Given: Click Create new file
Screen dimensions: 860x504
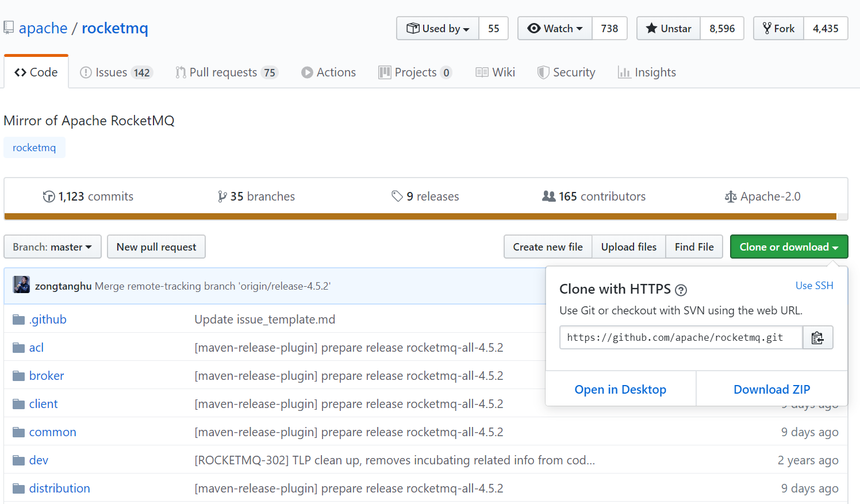Looking at the screenshot, I should click(x=548, y=247).
